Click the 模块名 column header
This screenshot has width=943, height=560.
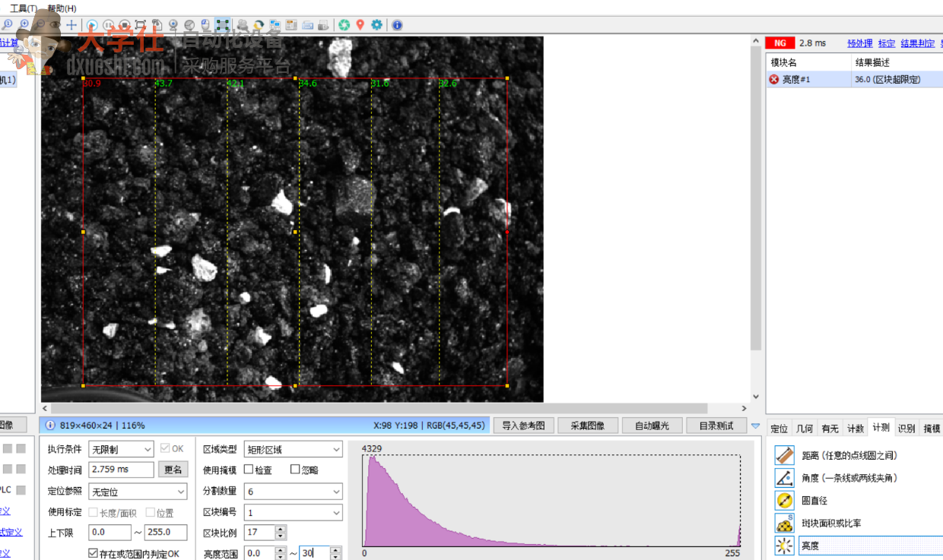(809, 62)
